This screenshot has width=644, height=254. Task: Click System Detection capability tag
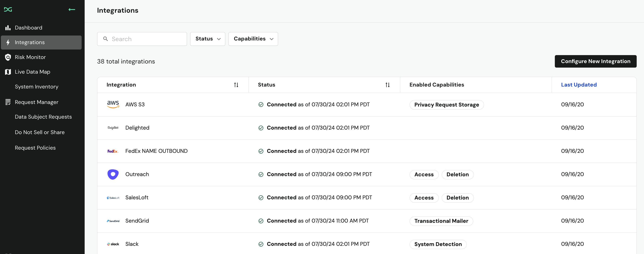click(438, 244)
